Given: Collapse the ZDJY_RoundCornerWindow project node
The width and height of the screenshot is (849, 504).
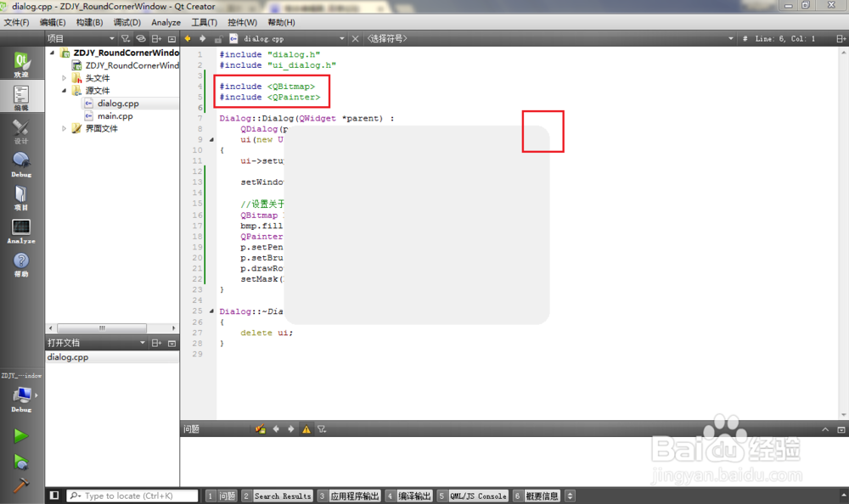Looking at the screenshot, I should [x=53, y=53].
